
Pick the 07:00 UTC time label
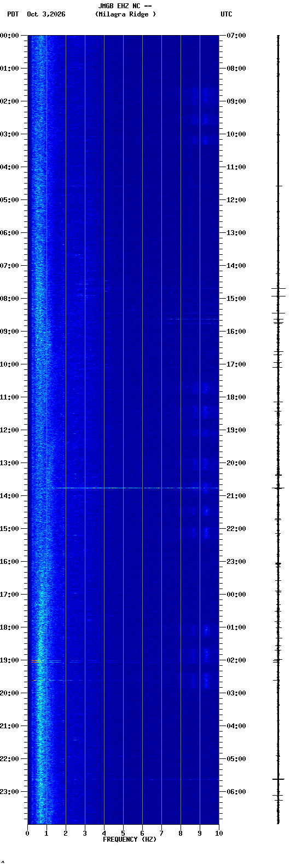click(236, 36)
